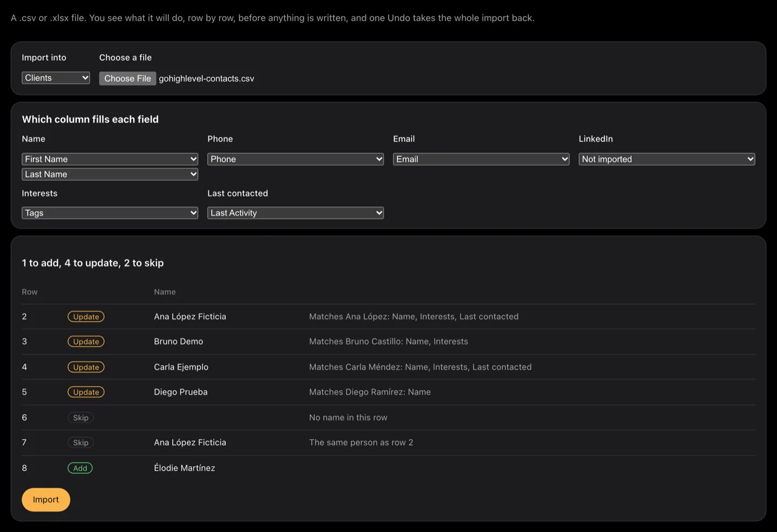Image resolution: width=777 pixels, height=532 pixels.
Task: Click the Update badge for Ana López Ficticia
Action: click(x=86, y=317)
